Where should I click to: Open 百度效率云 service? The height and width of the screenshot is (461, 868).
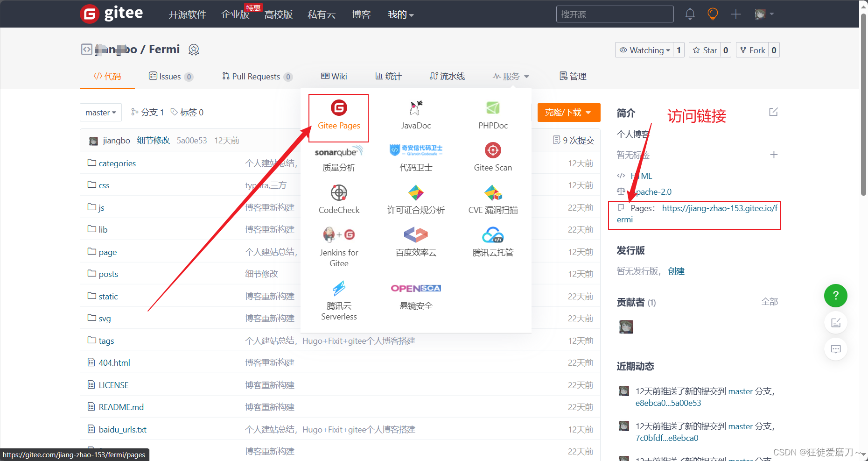coord(416,242)
